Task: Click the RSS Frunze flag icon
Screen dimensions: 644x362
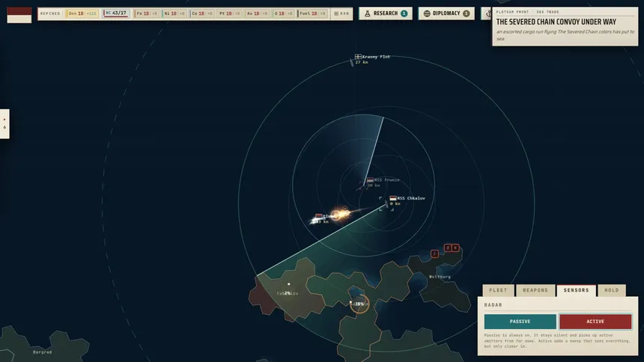Action: coord(370,180)
